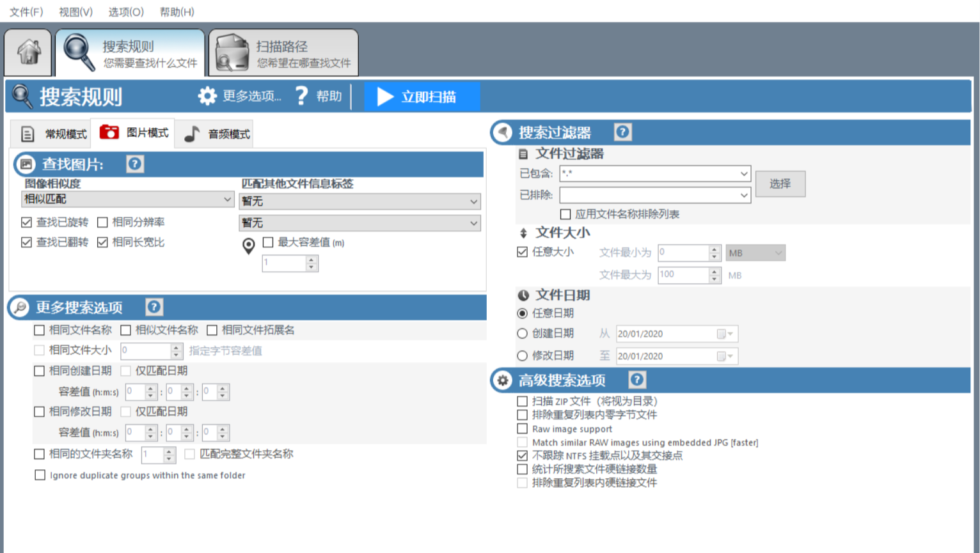This screenshot has height=553, width=980.
Task: Click the 立即扫描 button
Action: click(422, 97)
